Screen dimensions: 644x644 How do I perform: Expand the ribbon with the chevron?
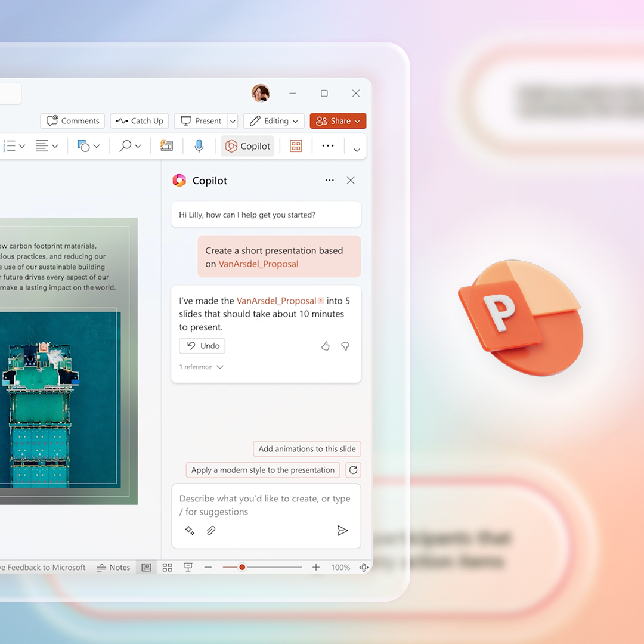pyautogui.click(x=357, y=150)
